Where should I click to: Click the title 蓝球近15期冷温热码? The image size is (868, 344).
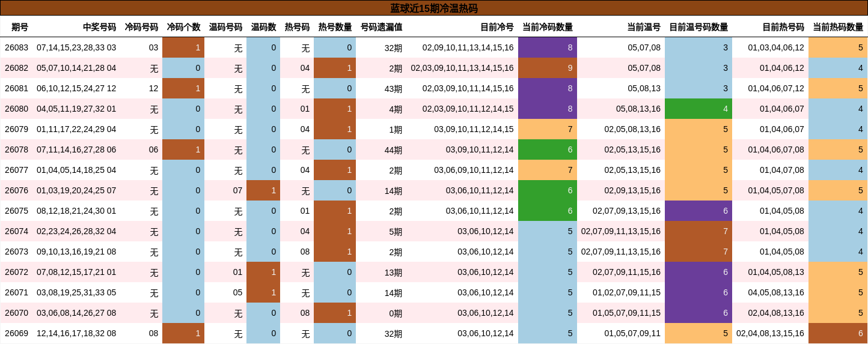434,8
